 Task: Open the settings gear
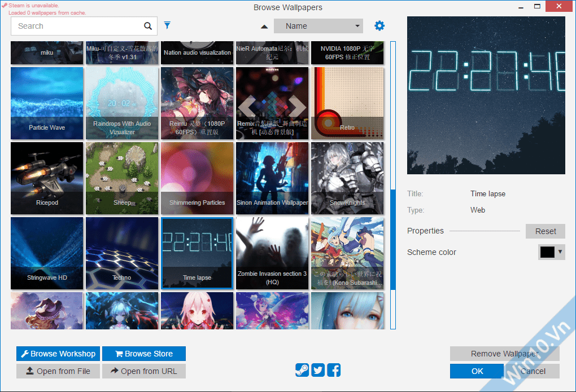pos(379,26)
